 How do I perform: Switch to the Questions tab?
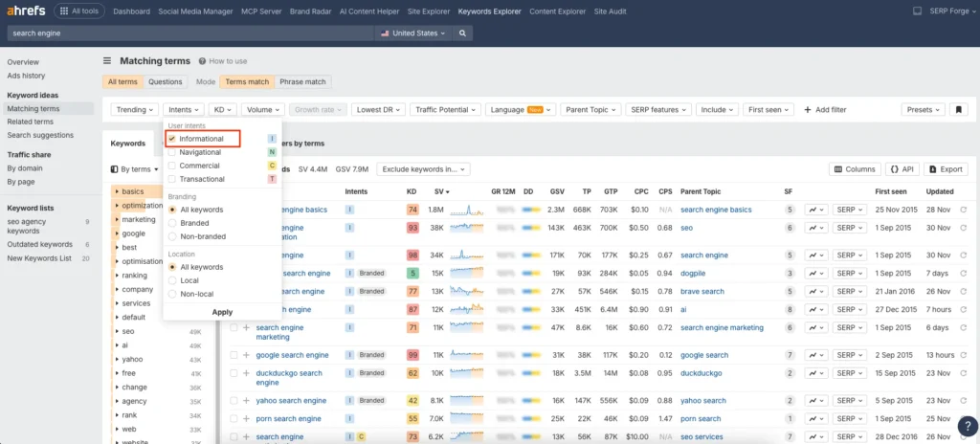click(165, 82)
